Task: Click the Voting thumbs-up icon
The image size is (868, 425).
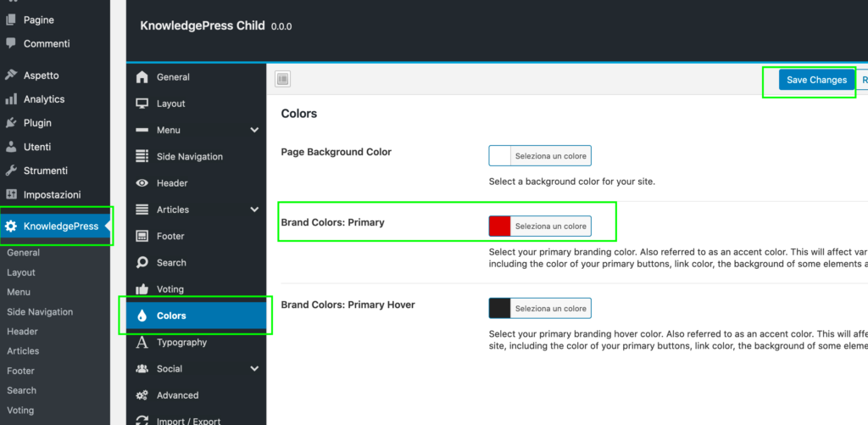Action: pyautogui.click(x=142, y=289)
